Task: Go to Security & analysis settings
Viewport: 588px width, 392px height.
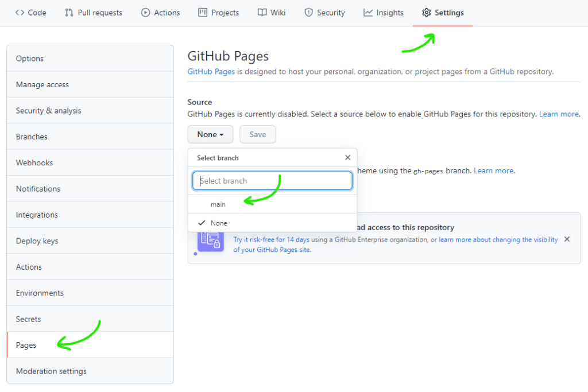Action: pyautogui.click(x=90, y=111)
